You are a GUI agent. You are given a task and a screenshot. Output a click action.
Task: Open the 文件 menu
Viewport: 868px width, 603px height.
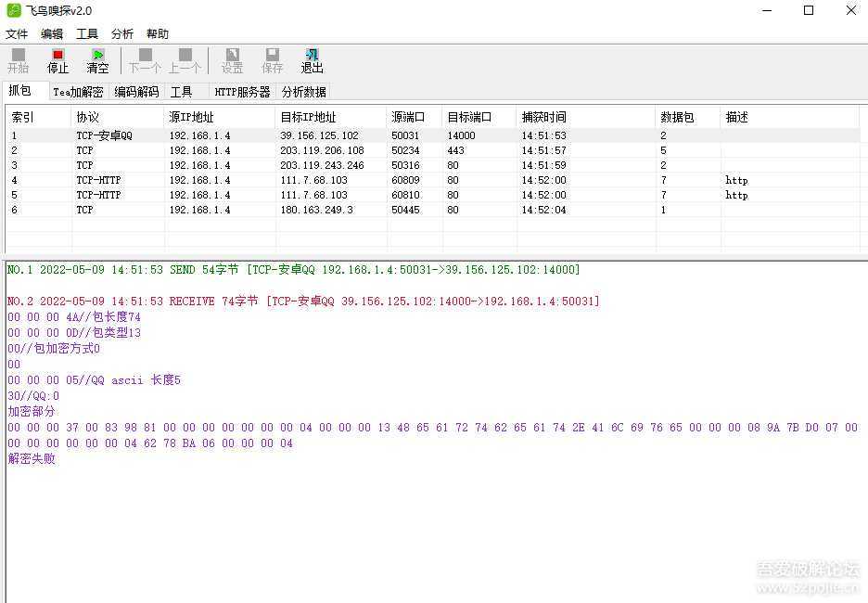click(17, 34)
